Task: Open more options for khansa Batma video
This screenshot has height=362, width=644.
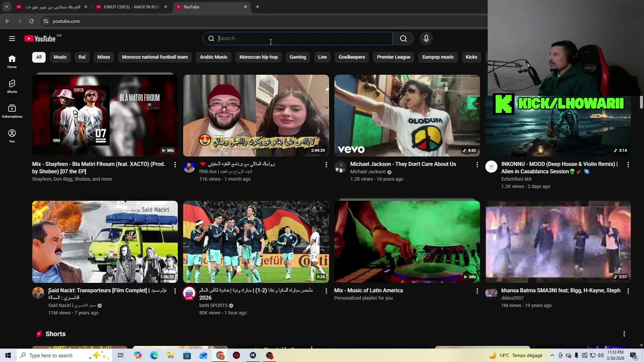Action: point(628,291)
